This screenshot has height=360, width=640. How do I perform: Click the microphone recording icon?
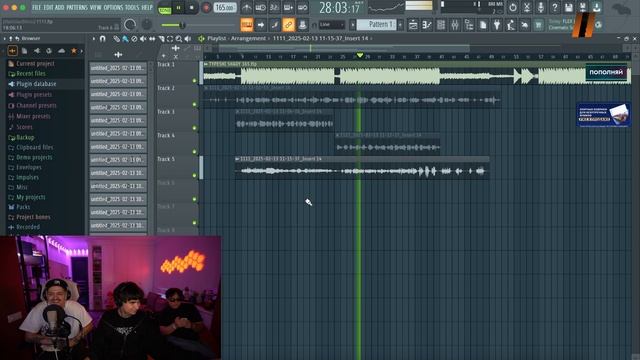tap(540, 7)
